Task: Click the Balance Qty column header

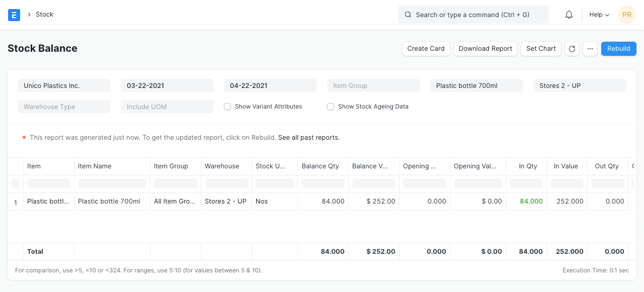Action: point(320,166)
